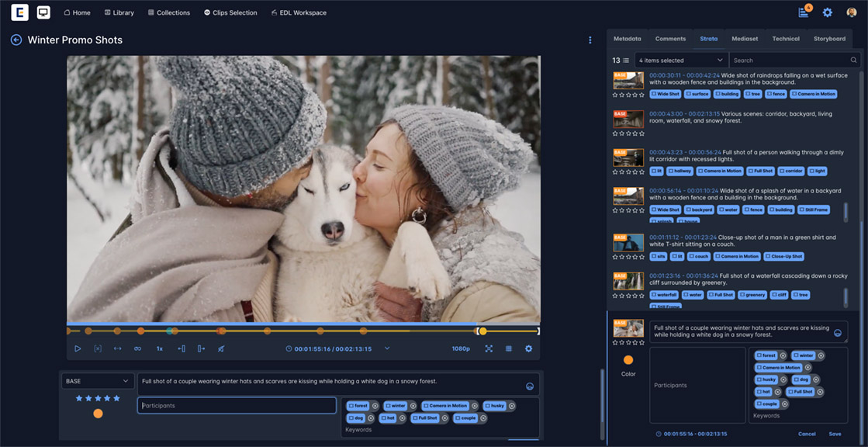
Task: Click the Participants input field below the video
Action: pyautogui.click(x=237, y=405)
